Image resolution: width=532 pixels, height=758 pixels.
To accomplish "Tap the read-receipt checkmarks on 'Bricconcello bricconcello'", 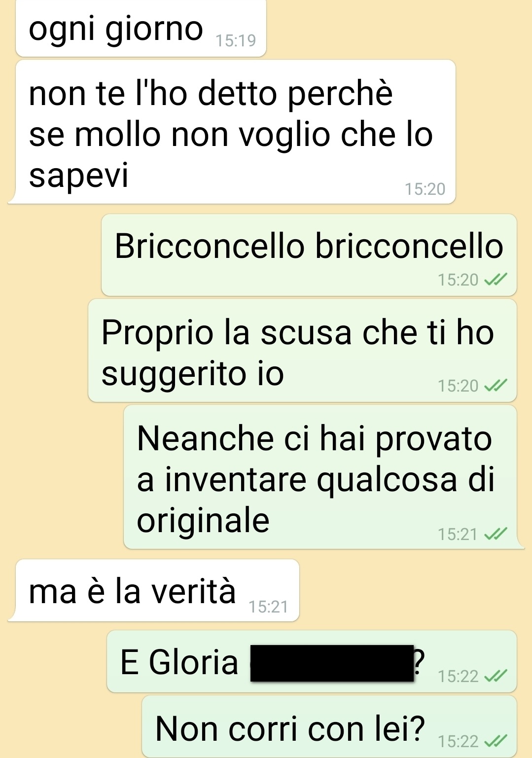I will (x=496, y=280).
